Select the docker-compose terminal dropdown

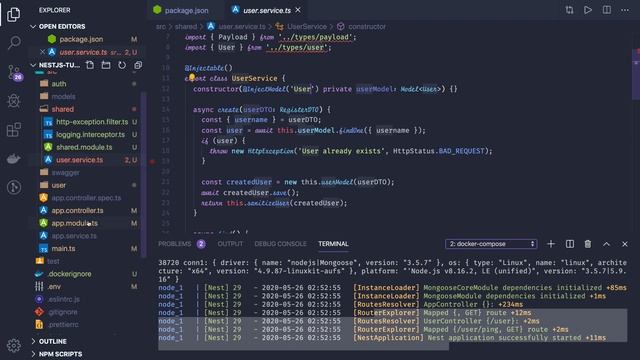[x=491, y=244]
